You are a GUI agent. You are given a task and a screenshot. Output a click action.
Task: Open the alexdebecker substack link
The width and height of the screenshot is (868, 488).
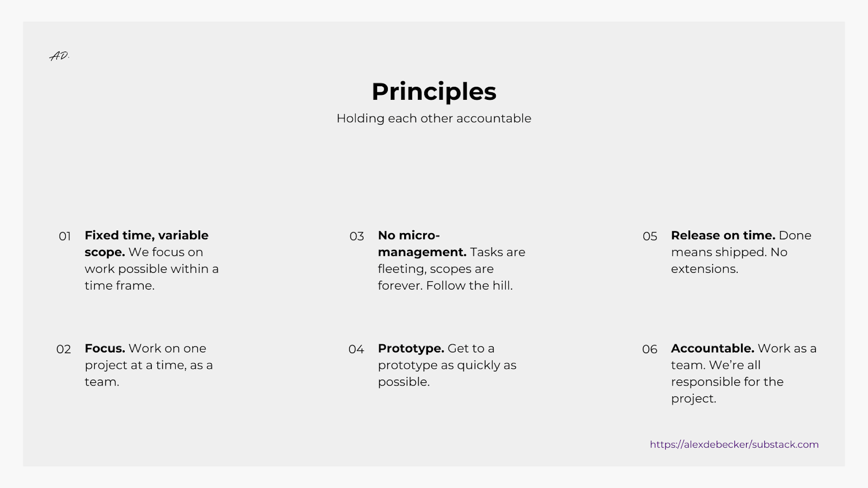pyautogui.click(x=734, y=445)
